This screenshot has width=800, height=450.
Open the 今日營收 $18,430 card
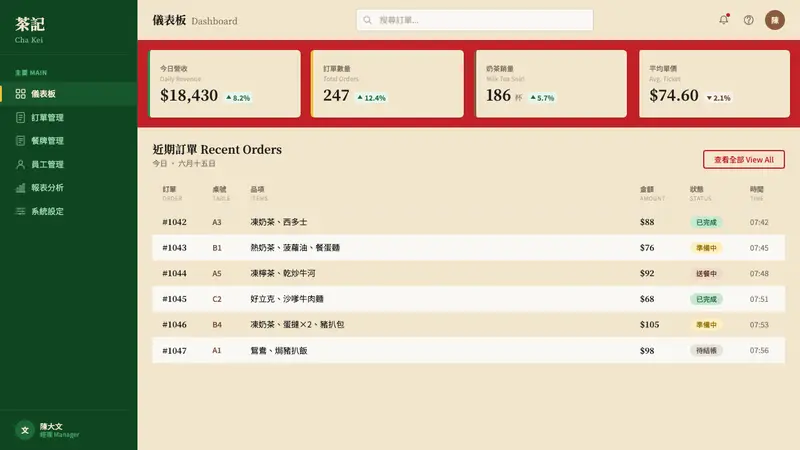coord(224,84)
